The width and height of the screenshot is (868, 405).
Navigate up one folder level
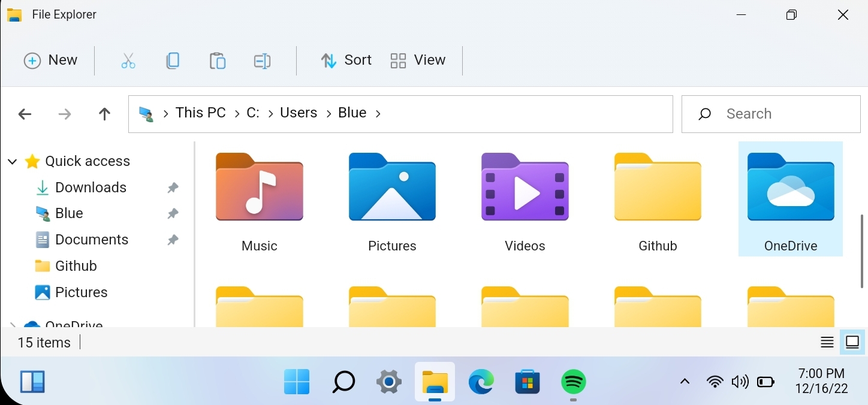tap(104, 114)
